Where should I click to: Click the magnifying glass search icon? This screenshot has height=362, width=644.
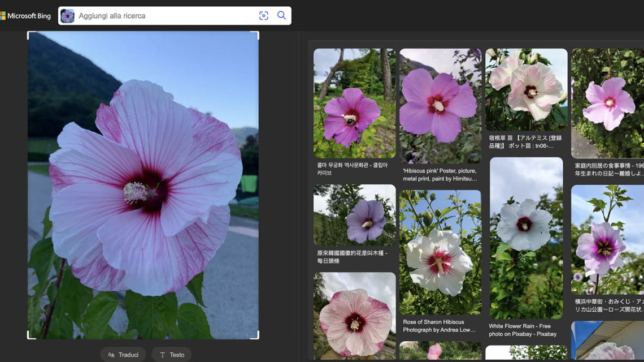click(x=281, y=16)
